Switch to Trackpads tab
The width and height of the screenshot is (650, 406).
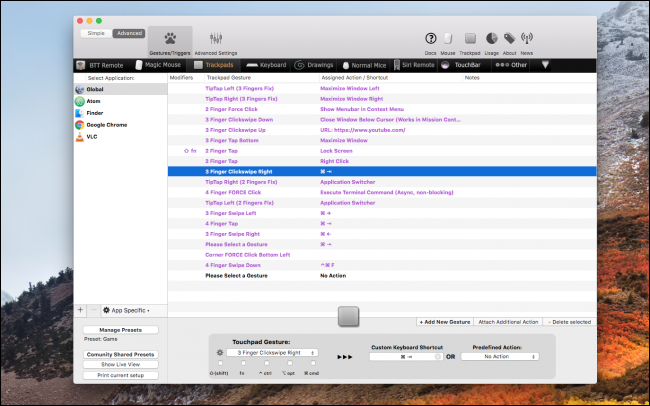click(214, 65)
